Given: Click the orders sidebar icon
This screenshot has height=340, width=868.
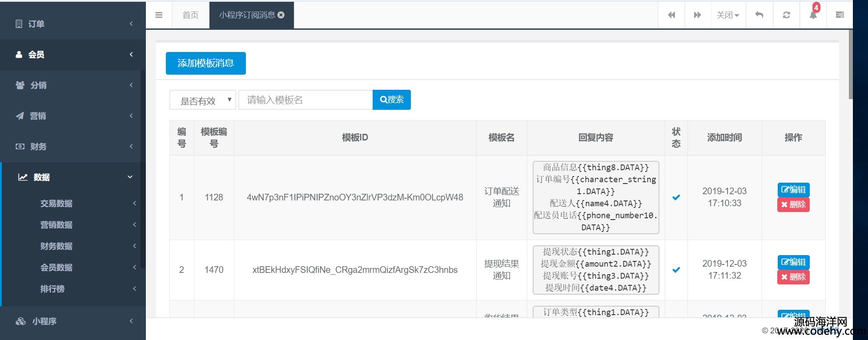Looking at the screenshot, I should pos(19,24).
